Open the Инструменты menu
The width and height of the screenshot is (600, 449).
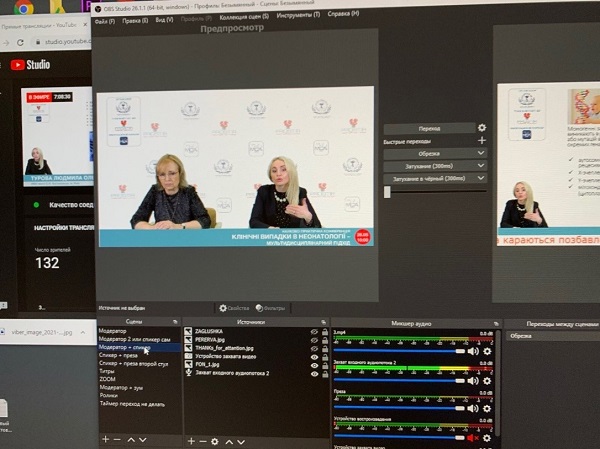point(298,15)
